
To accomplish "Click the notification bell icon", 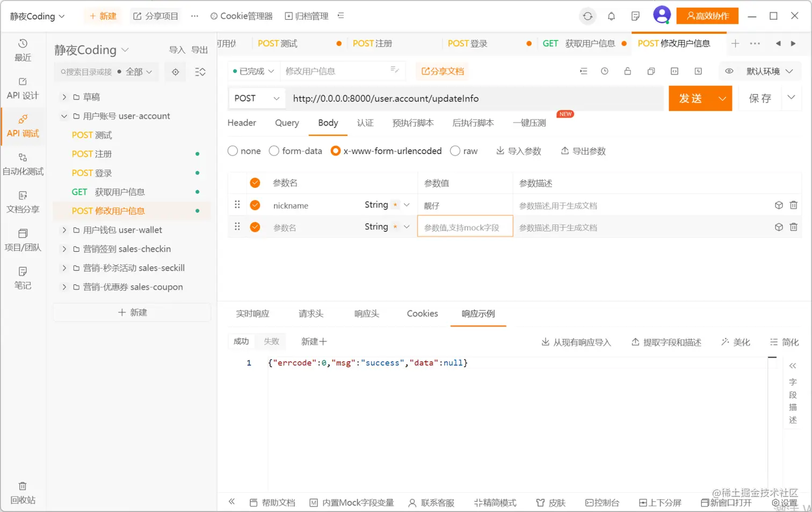I will pos(611,16).
